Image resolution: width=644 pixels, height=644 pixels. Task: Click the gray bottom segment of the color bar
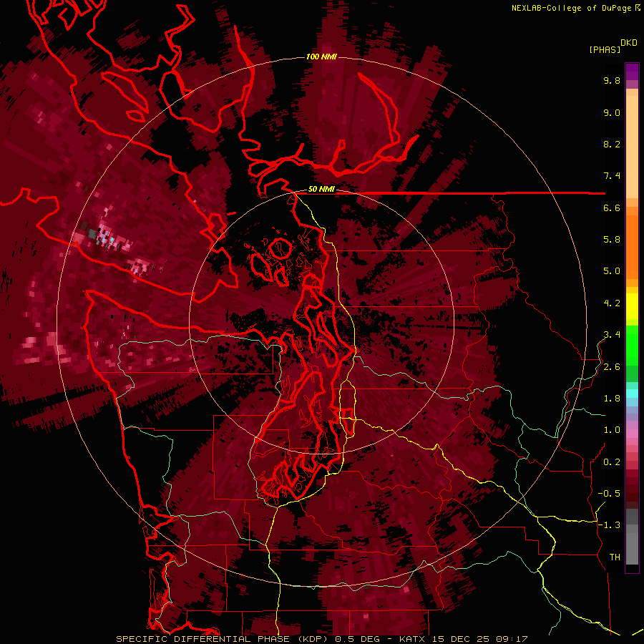632,537
